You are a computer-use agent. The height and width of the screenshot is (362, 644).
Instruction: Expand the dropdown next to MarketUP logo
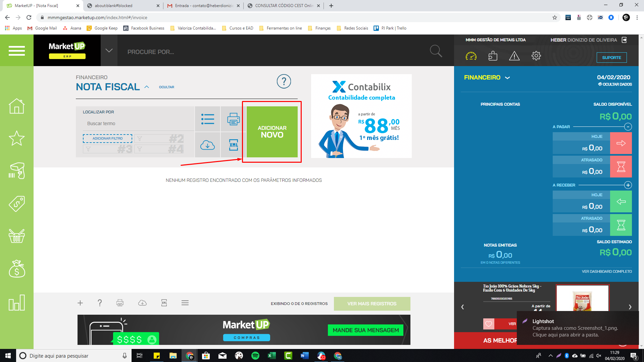click(109, 51)
